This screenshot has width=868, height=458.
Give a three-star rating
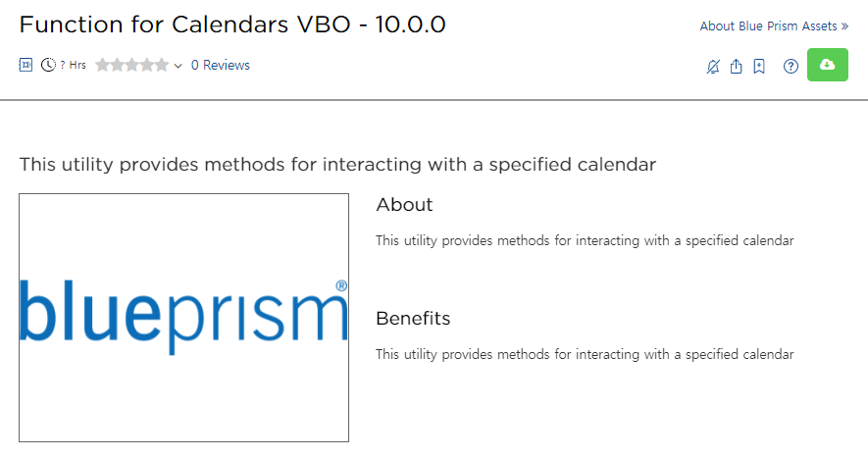(132, 65)
